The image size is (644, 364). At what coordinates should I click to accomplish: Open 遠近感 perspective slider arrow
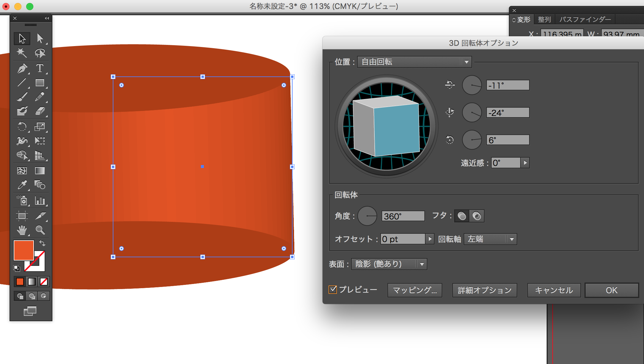coord(525,163)
